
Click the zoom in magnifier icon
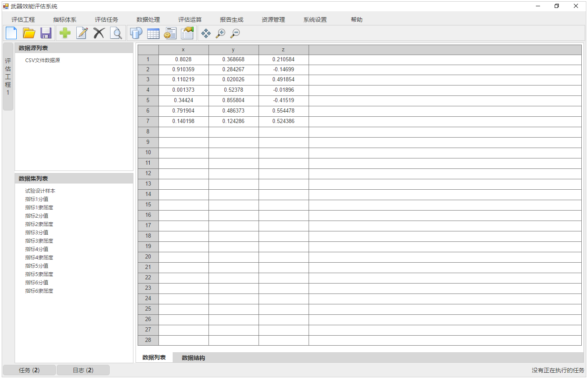(x=220, y=33)
